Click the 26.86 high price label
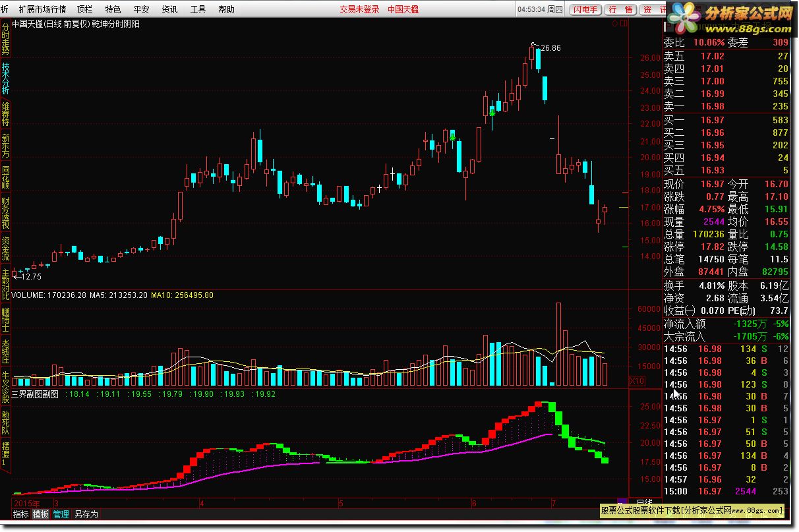The image size is (799, 532). pos(550,48)
